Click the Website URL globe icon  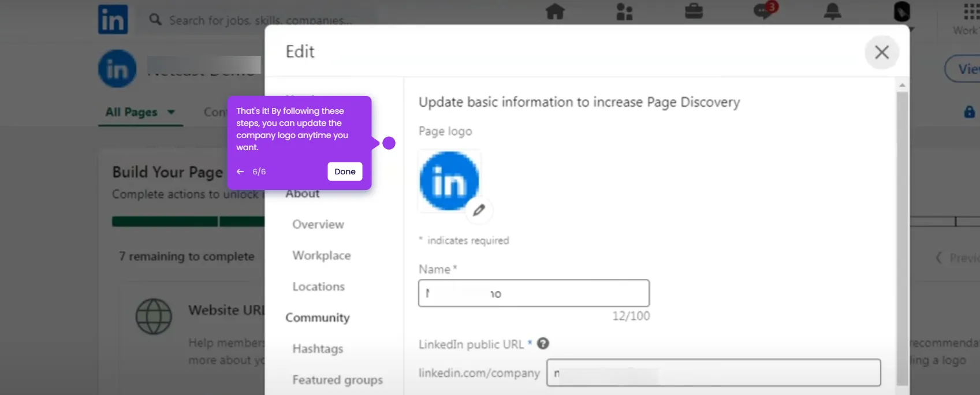pos(154,316)
